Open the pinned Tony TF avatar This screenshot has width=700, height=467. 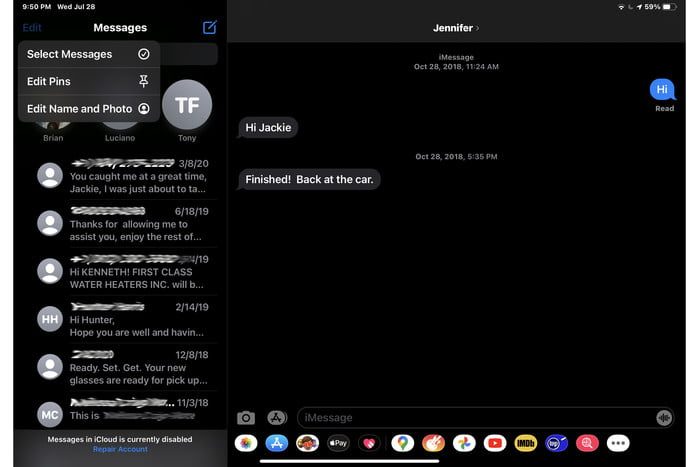pos(187,105)
